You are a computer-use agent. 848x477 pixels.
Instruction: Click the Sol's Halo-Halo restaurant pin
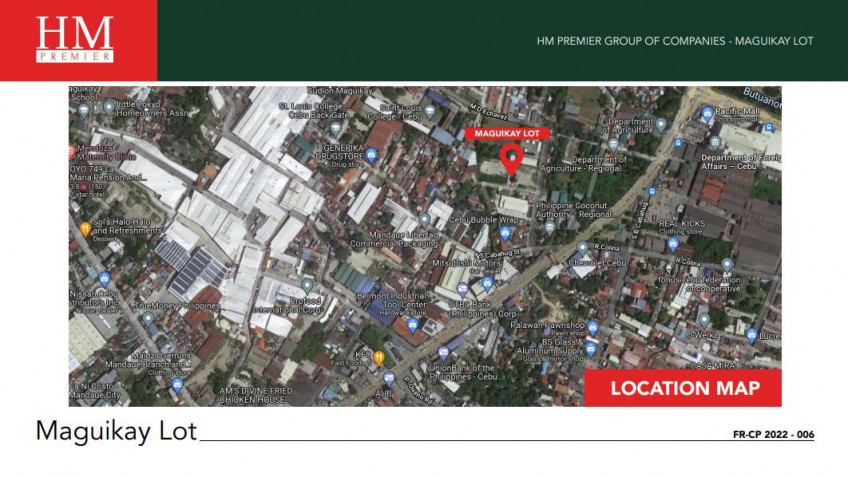85,229
